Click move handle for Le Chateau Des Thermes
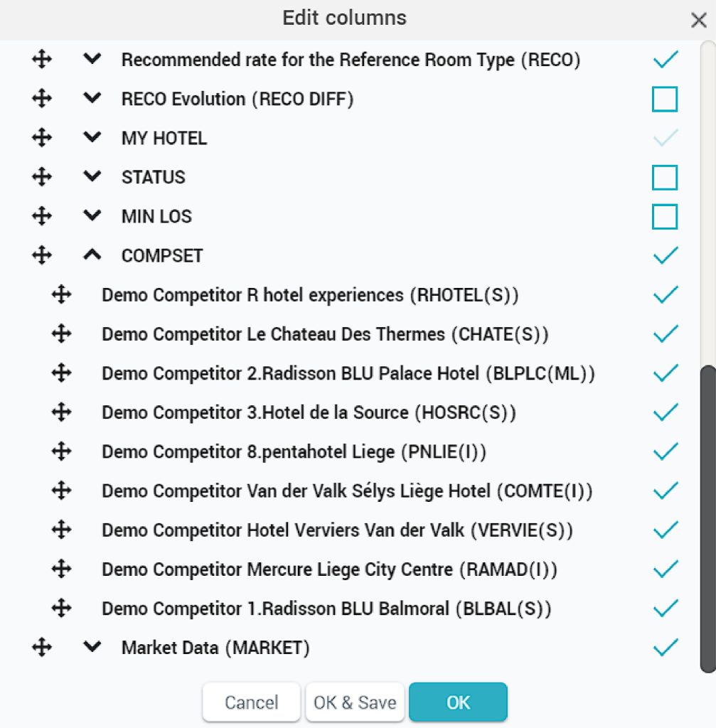The image size is (716, 728). click(61, 334)
